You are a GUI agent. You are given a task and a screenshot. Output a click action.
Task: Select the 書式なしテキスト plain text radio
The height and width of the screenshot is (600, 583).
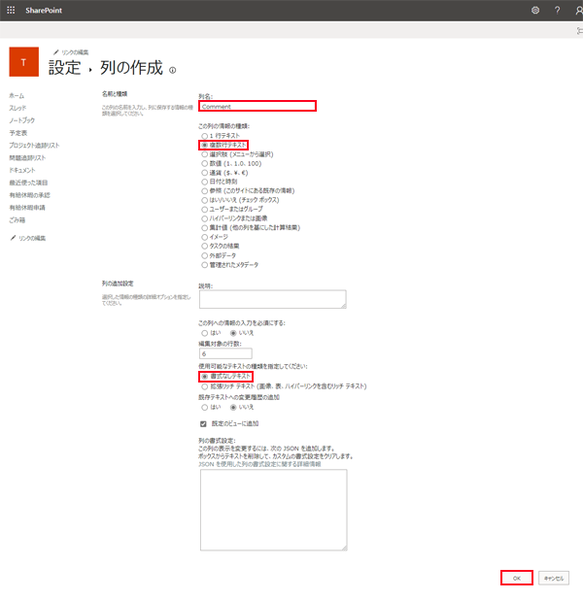[205, 377]
